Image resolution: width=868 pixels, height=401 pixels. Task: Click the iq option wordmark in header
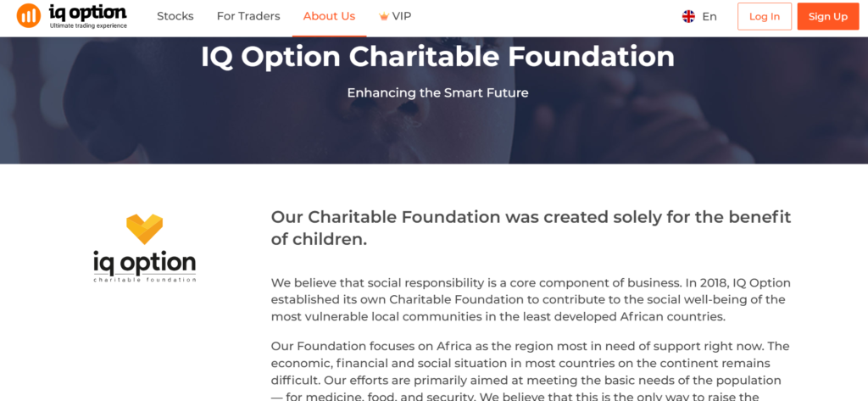tap(88, 12)
